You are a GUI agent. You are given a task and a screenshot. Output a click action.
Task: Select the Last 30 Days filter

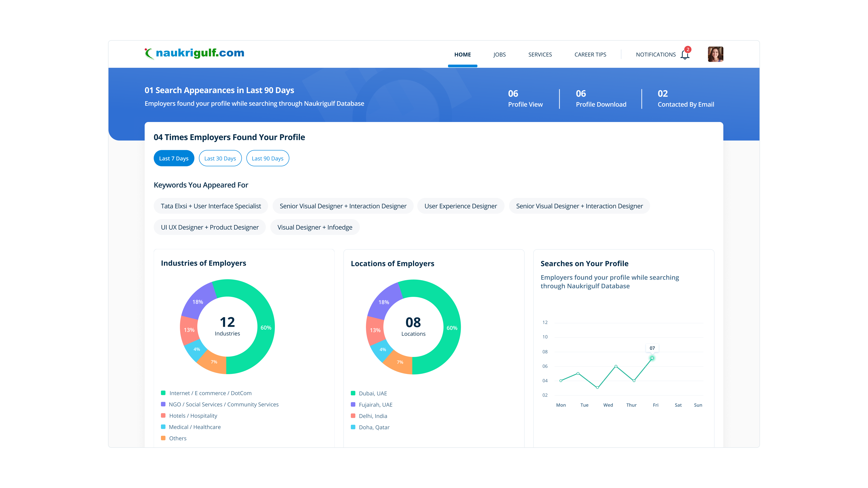[220, 158]
